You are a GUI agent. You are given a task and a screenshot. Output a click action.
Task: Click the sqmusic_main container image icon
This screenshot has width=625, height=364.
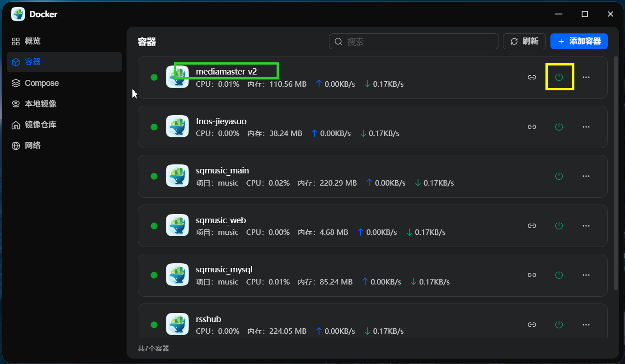pos(177,176)
